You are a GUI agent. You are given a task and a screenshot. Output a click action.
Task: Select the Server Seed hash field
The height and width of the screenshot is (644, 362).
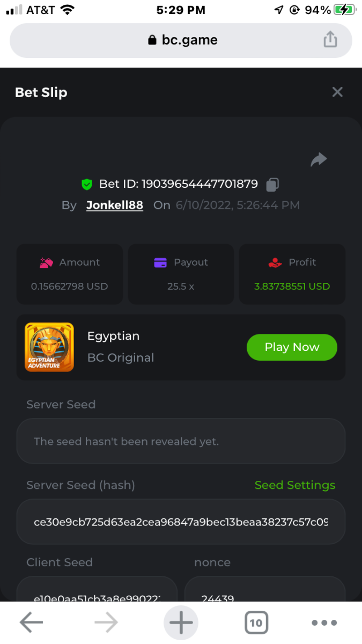(181, 522)
